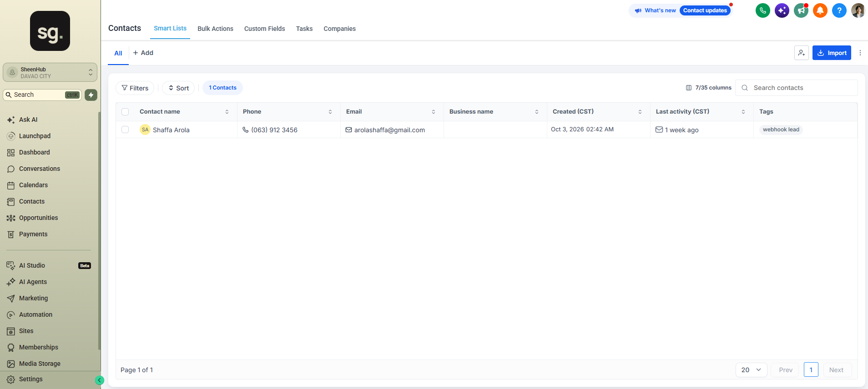Click the add contact person icon

pyautogui.click(x=802, y=53)
